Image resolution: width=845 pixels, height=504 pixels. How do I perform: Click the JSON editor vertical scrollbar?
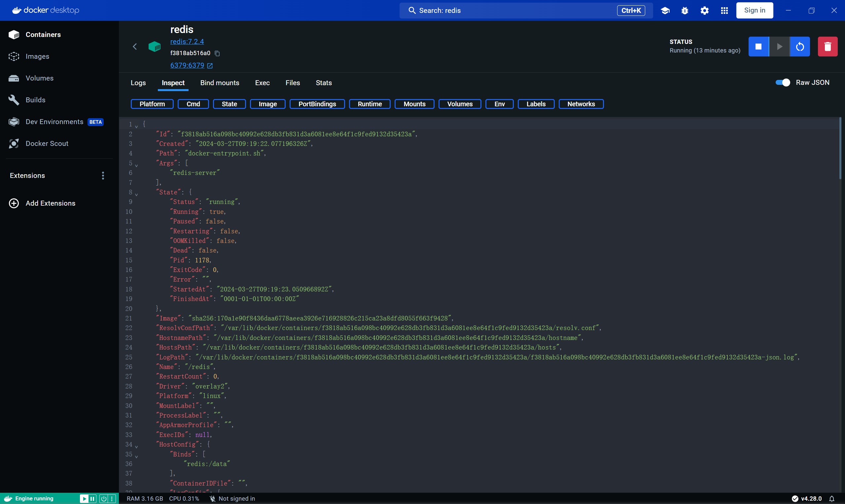[840, 149]
